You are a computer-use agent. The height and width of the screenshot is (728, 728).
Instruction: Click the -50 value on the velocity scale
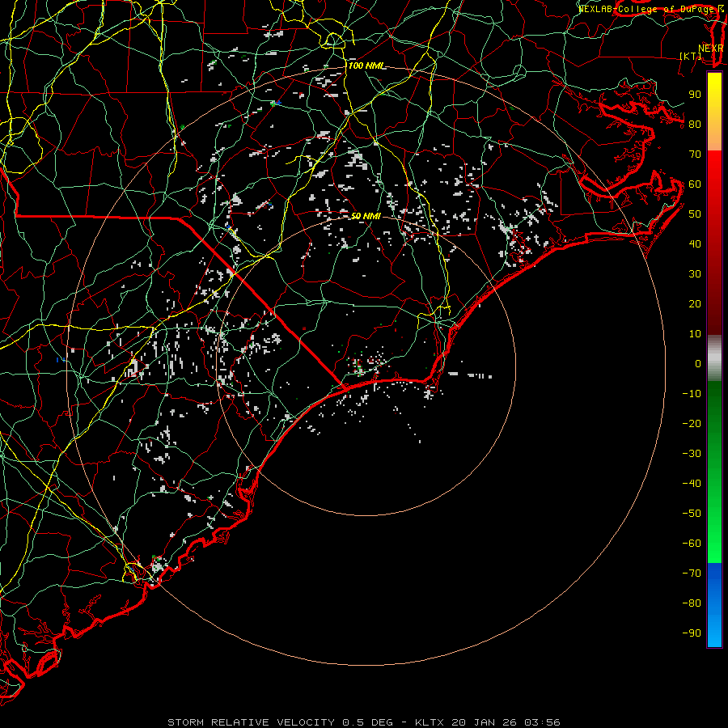(x=692, y=514)
